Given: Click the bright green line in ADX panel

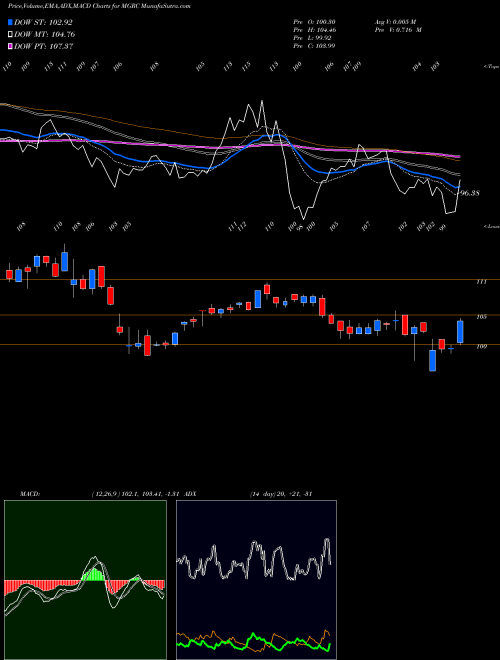Looking at the screenshot, I should click(x=254, y=640).
